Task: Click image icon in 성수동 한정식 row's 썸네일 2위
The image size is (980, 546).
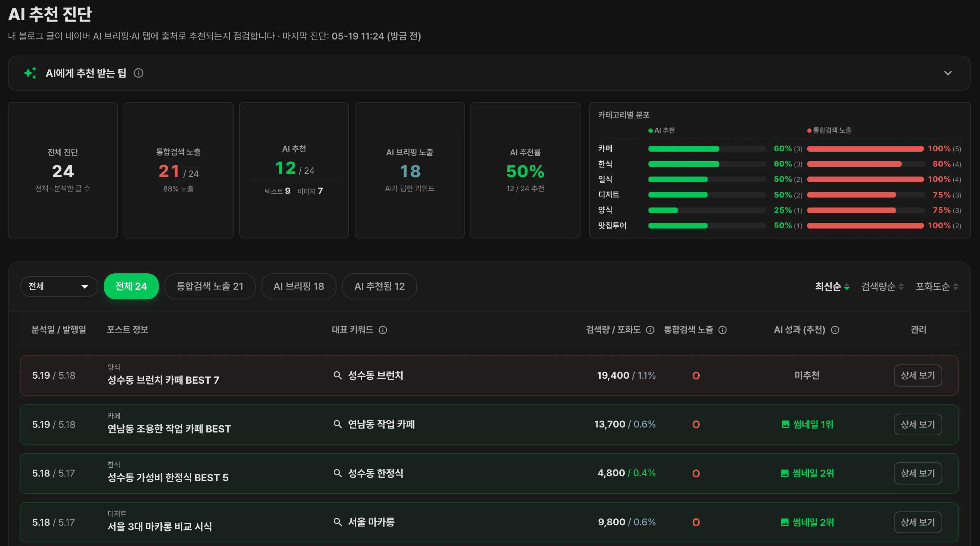Action: pyautogui.click(x=785, y=473)
